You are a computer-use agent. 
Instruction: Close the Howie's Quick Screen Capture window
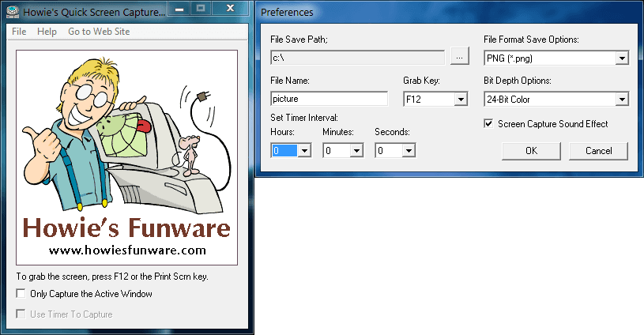(x=230, y=8)
